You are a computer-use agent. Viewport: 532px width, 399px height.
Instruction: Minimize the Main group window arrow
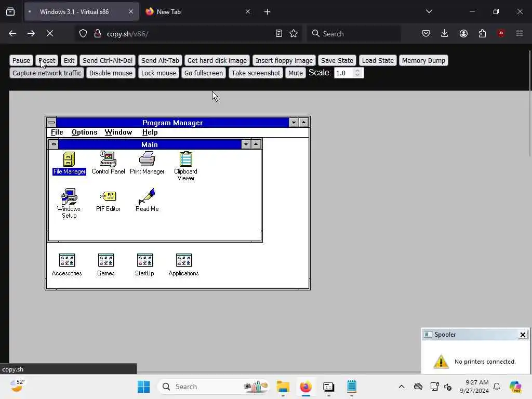pyautogui.click(x=246, y=144)
